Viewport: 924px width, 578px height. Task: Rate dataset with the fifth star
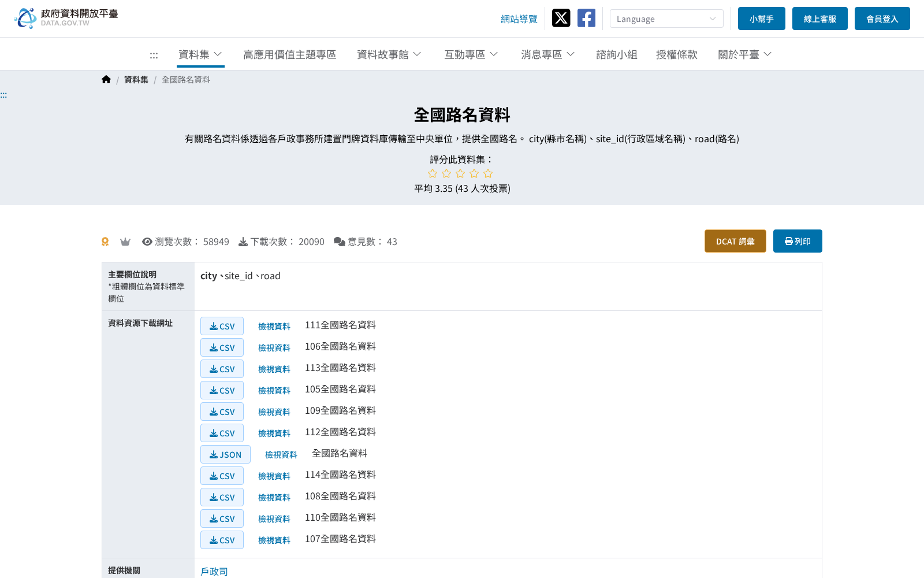pyautogui.click(x=488, y=173)
